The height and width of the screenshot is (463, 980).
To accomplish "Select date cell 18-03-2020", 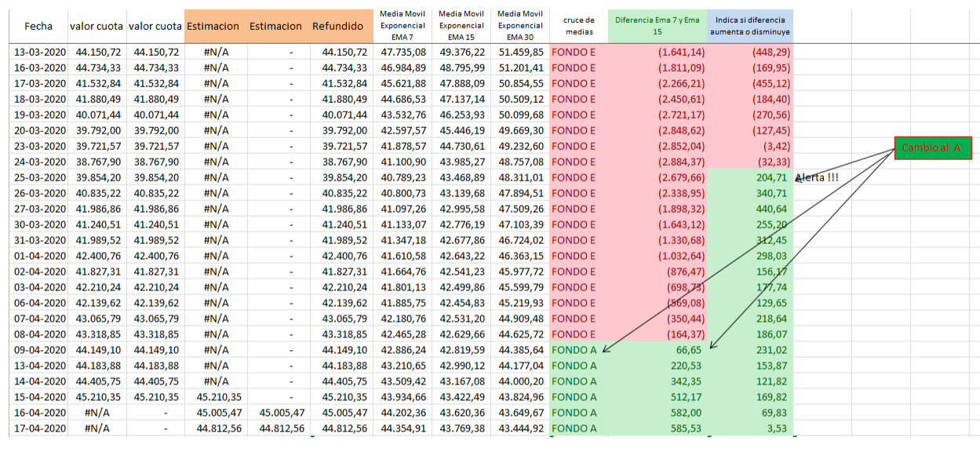I will tap(40, 99).
